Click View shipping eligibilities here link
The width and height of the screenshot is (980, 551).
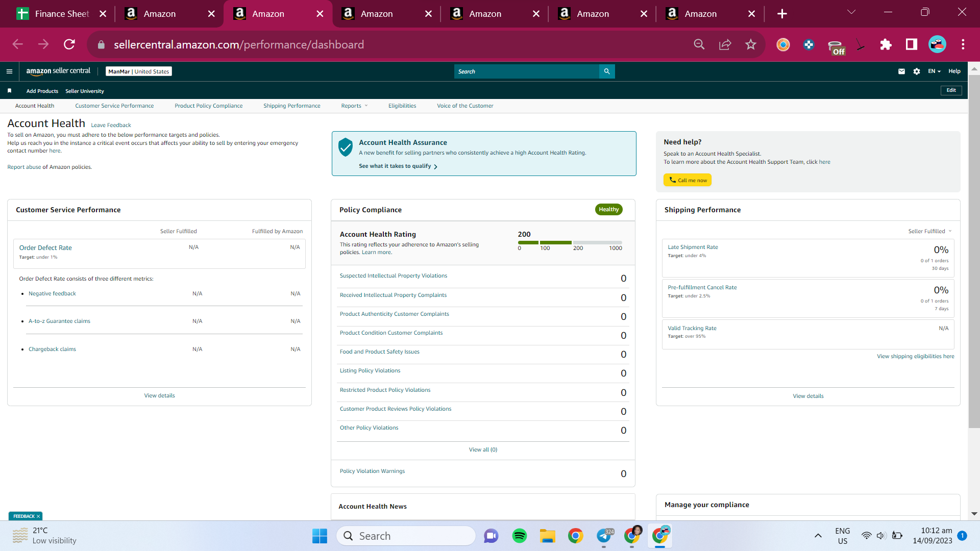coord(915,356)
